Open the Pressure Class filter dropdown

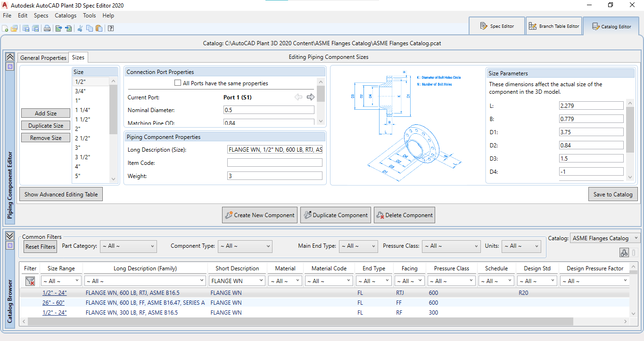(451, 246)
